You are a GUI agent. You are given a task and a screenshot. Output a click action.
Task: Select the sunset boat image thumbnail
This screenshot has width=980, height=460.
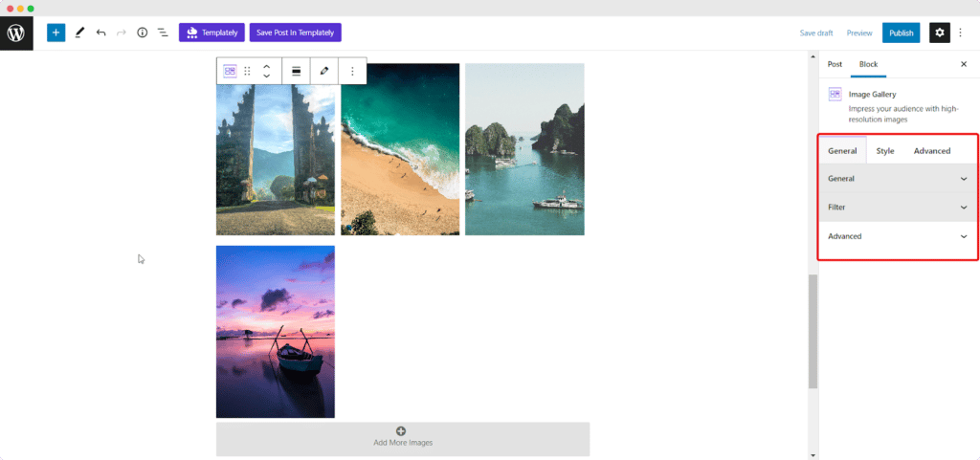click(x=276, y=331)
